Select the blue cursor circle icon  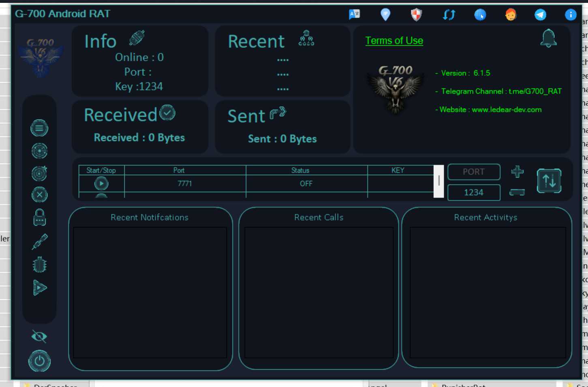tap(480, 15)
